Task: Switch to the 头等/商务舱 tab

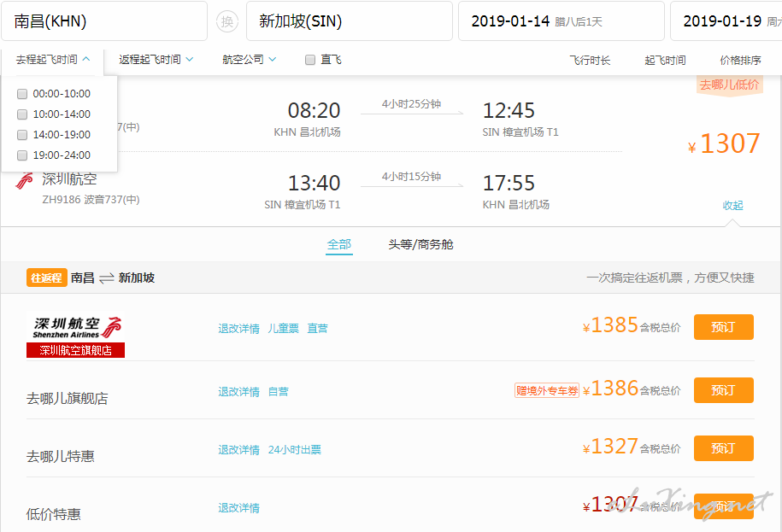Action: coord(420,244)
